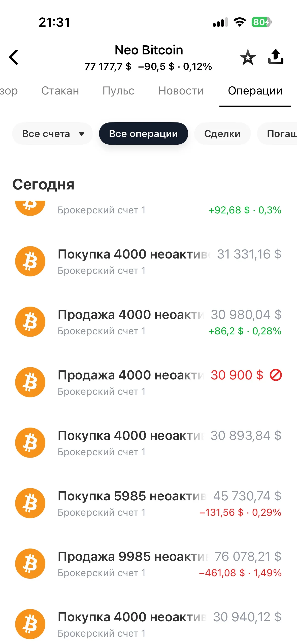Tap red cancelled icon beside 30 900 $

coord(276,375)
